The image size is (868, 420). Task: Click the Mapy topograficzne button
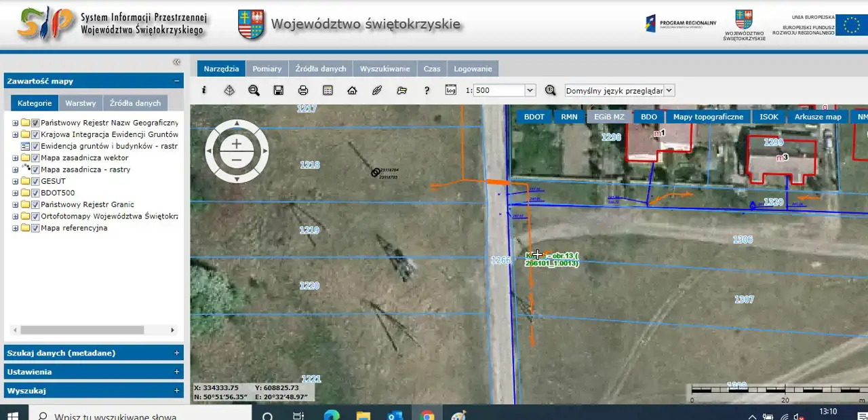(707, 117)
